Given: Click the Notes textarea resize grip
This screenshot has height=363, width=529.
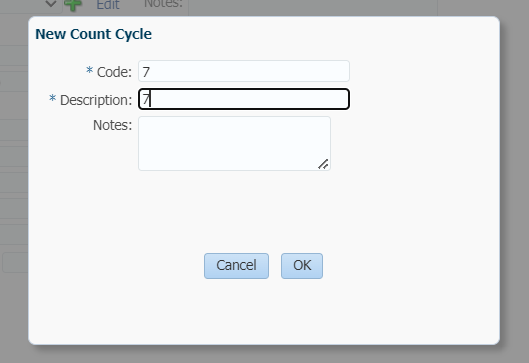Looking at the screenshot, I should (x=323, y=164).
